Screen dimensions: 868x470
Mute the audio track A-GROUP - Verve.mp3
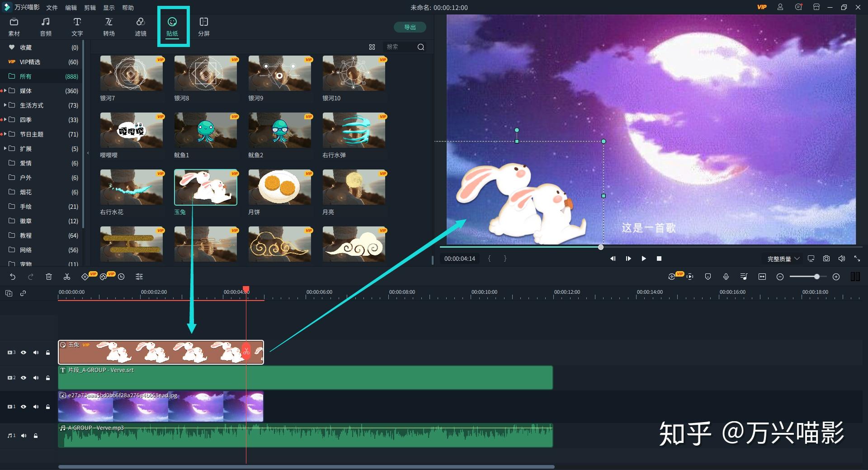click(24, 436)
